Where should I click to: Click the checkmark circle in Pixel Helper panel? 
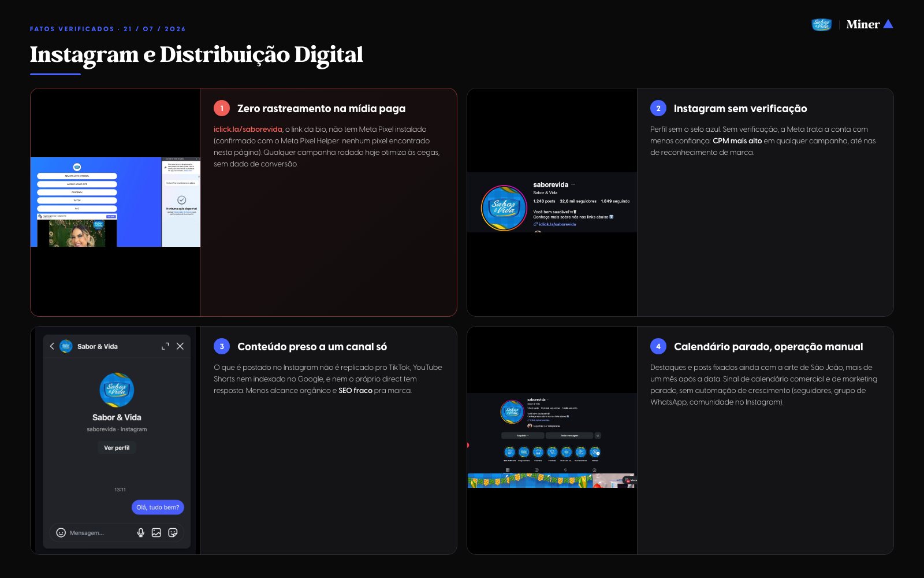(x=181, y=200)
